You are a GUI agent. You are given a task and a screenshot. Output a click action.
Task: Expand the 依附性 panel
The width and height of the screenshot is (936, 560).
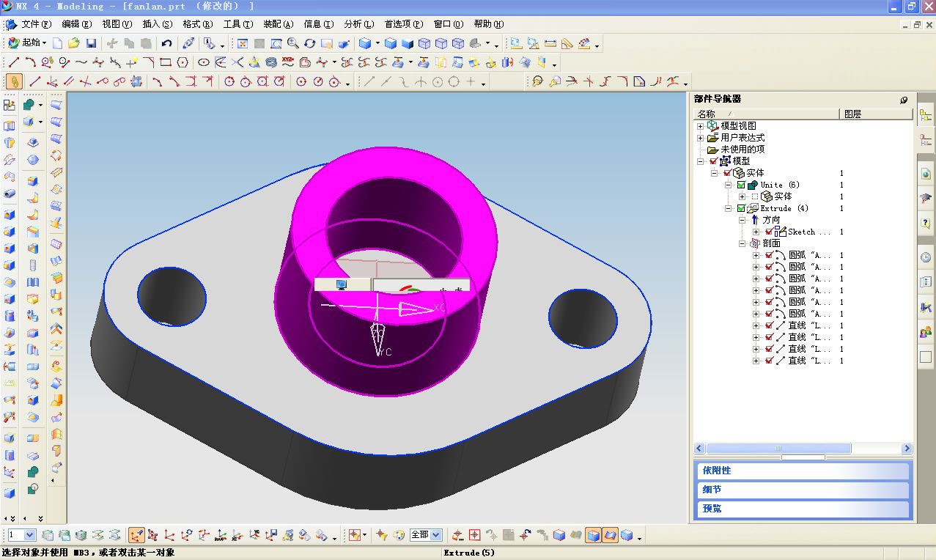pos(803,471)
